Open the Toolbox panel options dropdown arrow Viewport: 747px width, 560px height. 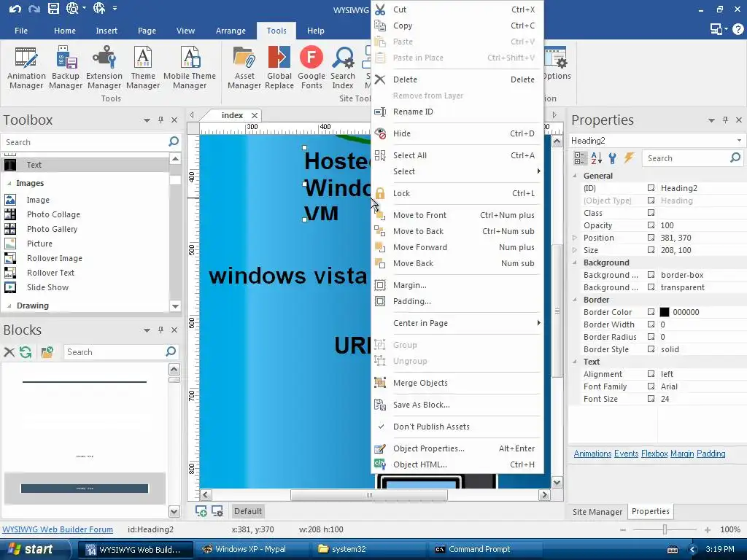147,120
